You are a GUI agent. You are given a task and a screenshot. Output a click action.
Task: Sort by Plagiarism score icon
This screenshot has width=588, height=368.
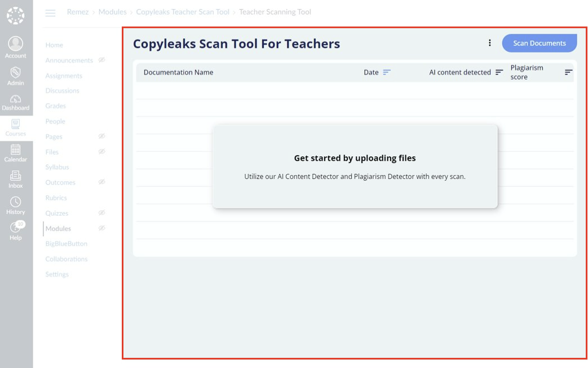(x=568, y=72)
